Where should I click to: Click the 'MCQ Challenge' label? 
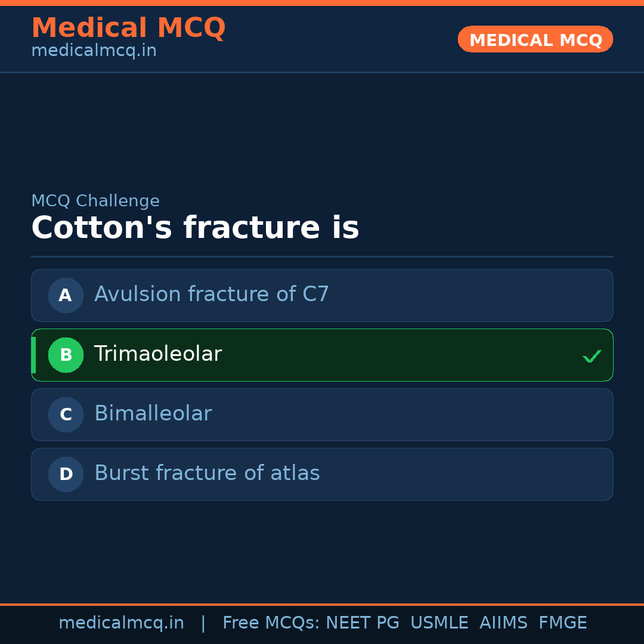coord(95,201)
